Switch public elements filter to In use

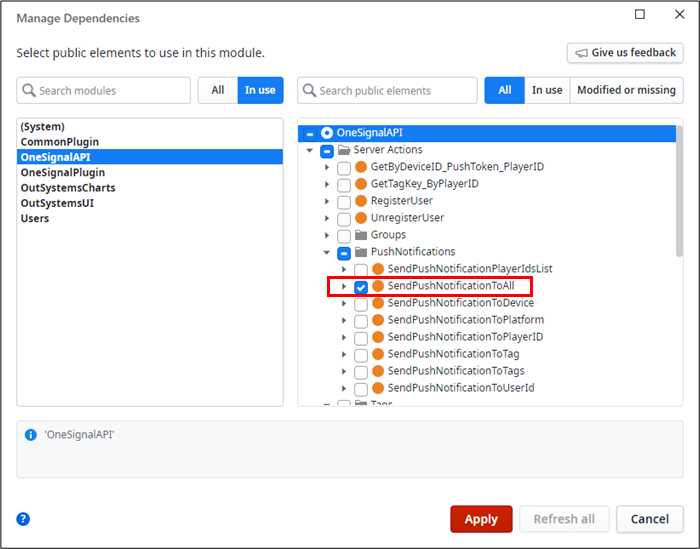[547, 90]
